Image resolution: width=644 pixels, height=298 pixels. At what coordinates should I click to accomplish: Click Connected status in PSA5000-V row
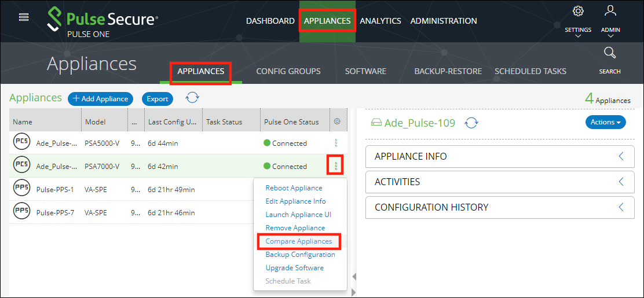pos(286,144)
